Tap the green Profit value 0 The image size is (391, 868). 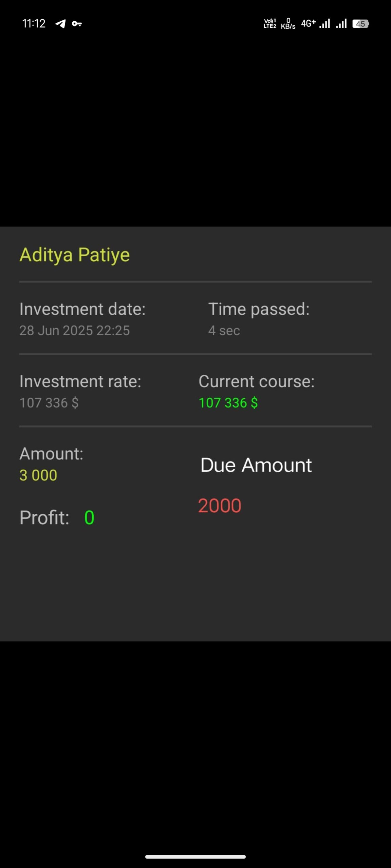pyautogui.click(x=89, y=517)
